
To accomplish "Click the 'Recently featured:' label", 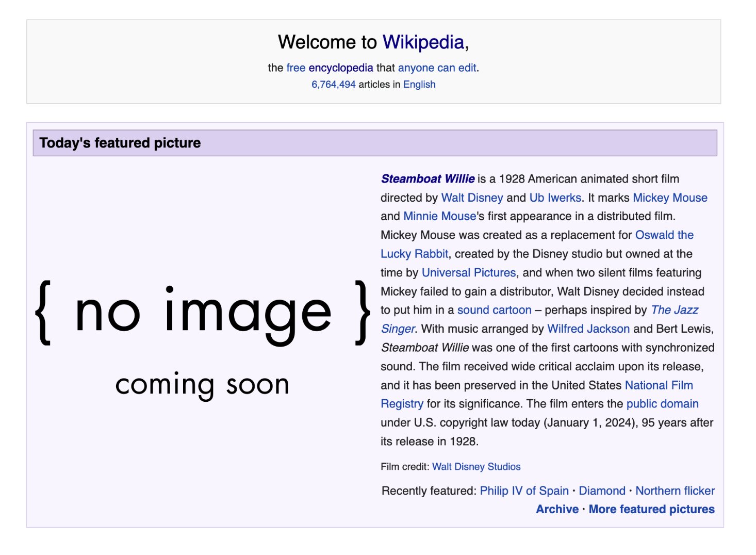I will coord(429,491).
